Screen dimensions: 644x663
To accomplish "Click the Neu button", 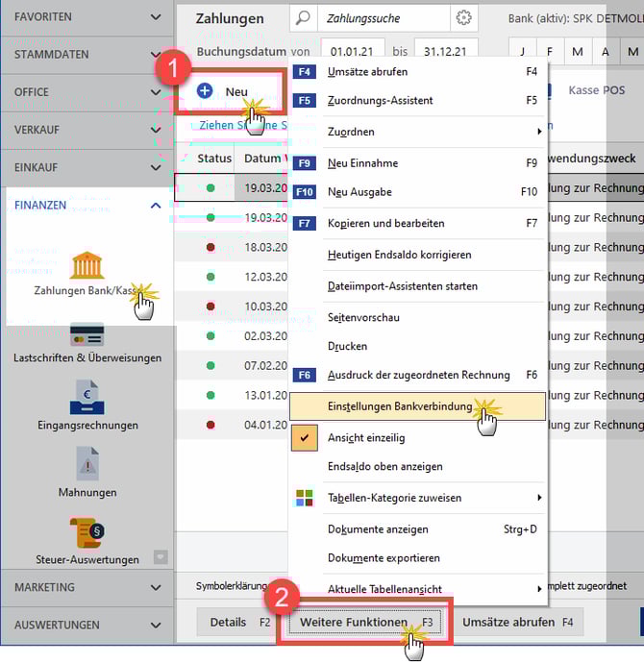I will (x=227, y=91).
